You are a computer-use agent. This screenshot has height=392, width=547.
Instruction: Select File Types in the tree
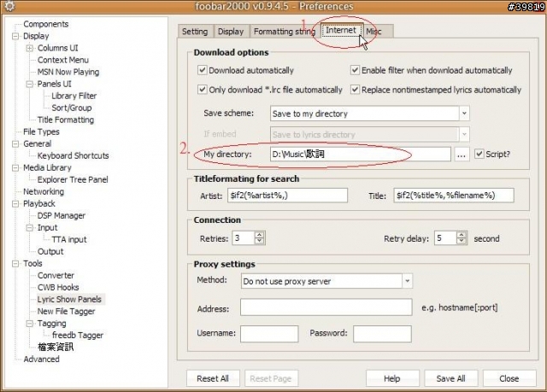[41, 132]
